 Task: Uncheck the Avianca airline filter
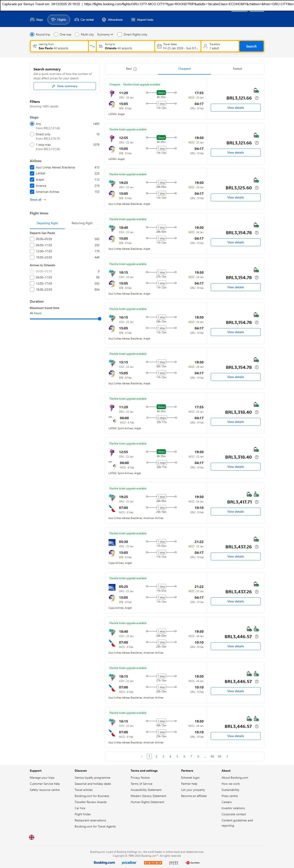pos(32,186)
